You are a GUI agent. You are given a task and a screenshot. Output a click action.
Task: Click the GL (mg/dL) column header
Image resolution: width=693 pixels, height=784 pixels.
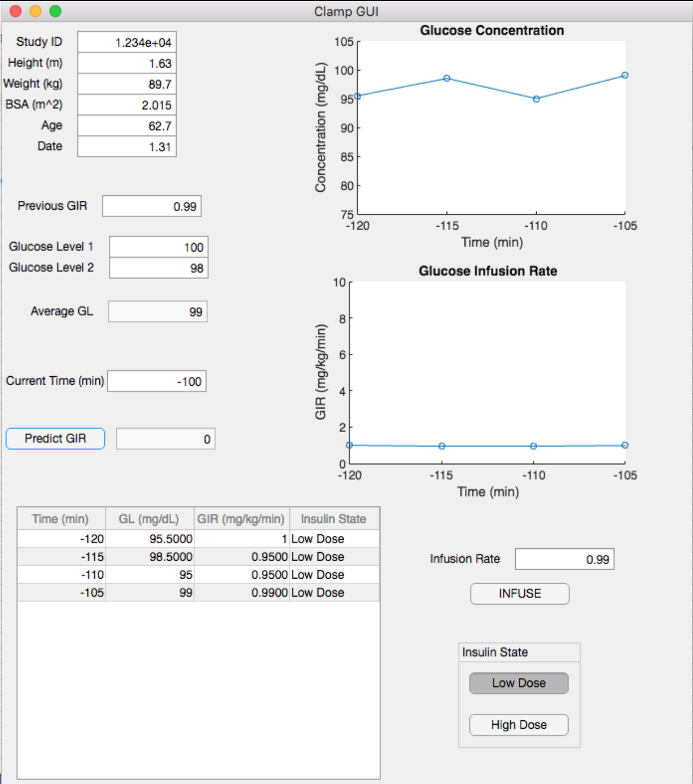[149, 519]
